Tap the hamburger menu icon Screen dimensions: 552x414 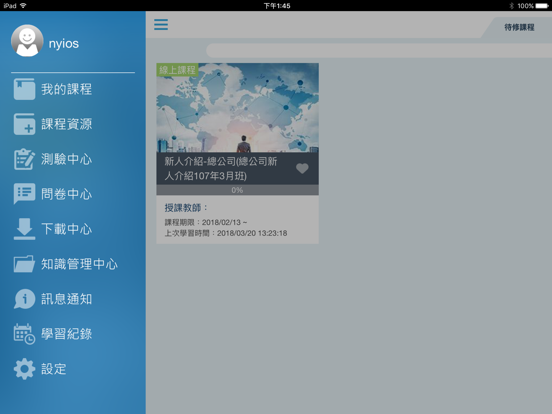[161, 24]
